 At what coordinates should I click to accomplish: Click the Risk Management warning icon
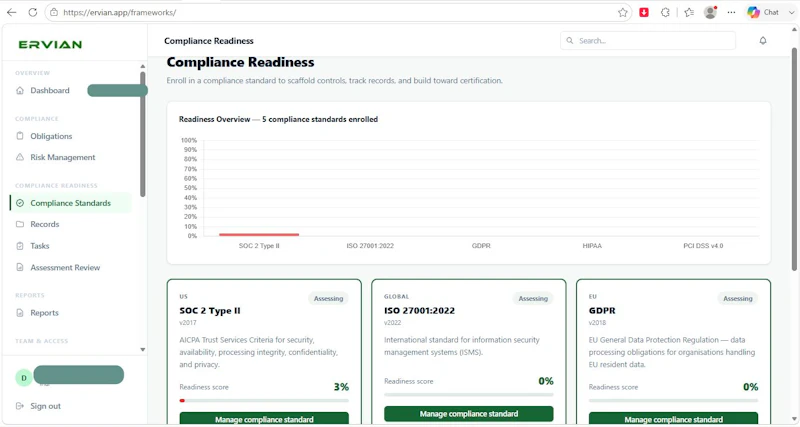(x=20, y=157)
